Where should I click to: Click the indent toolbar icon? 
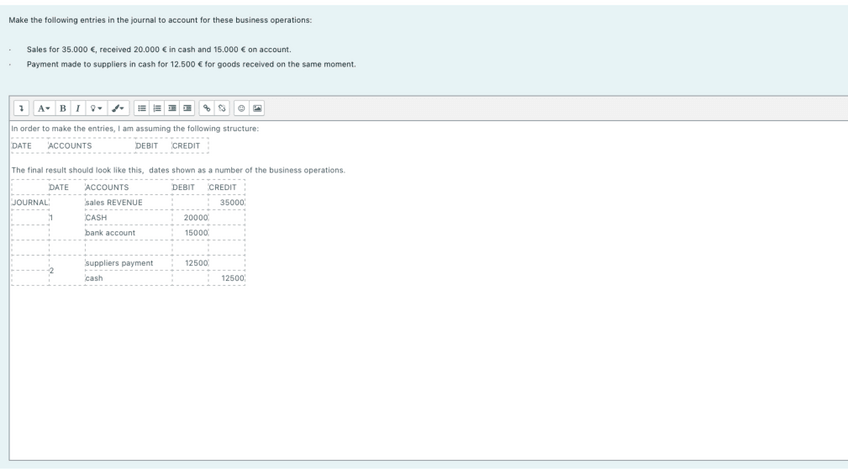187,108
